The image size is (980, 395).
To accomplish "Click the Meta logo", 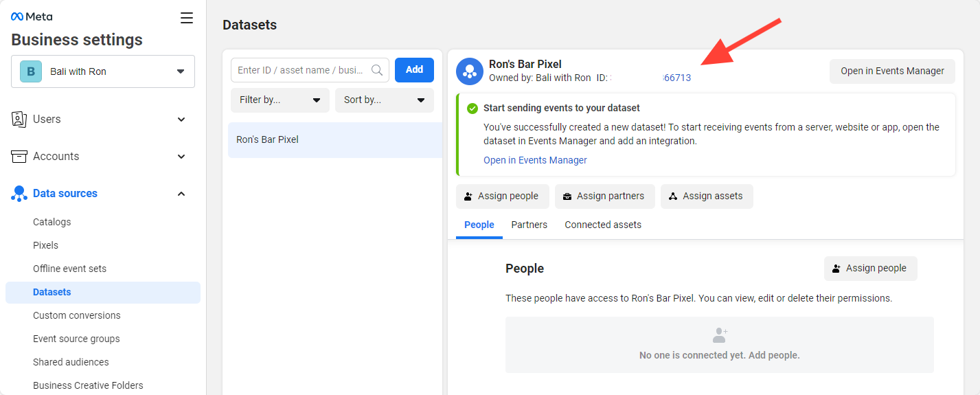I will point(32,16).
